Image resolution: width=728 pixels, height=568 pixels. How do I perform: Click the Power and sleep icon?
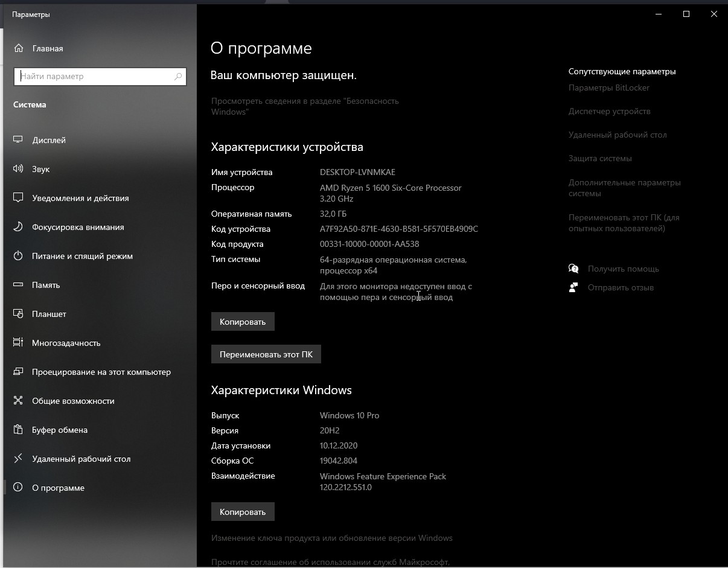(x=18, y=256)
